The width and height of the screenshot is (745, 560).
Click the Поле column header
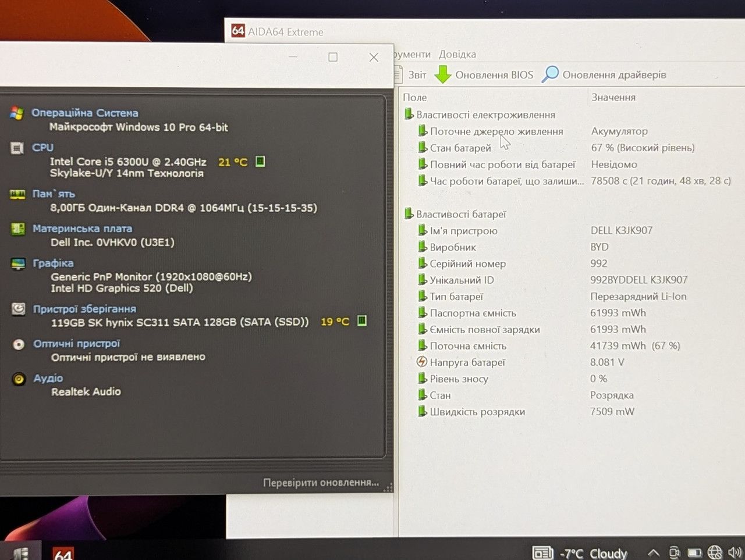415,98
